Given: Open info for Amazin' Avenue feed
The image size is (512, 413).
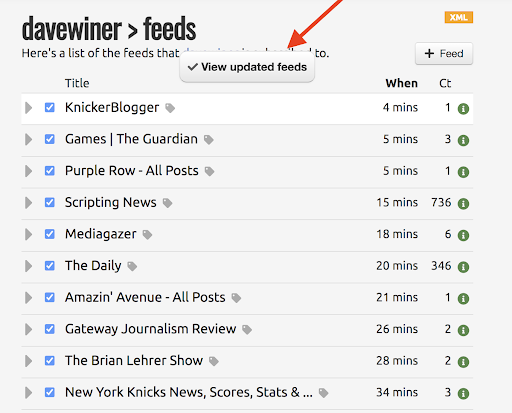Looking at the screenshot, I should (x=463, y=299).
